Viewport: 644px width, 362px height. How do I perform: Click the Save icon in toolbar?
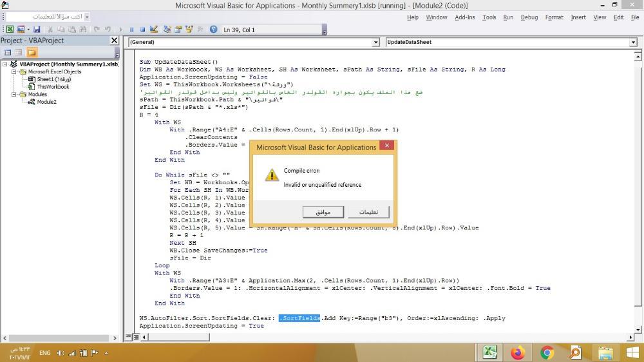(36, 30)
